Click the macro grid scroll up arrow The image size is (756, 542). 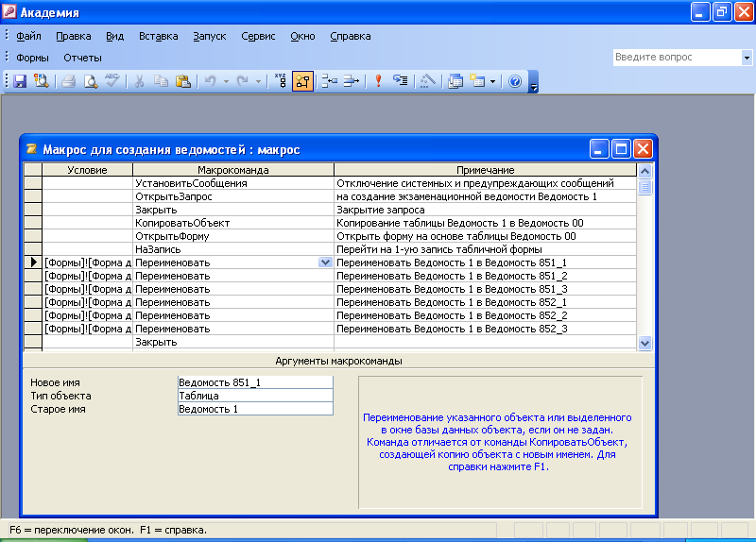click(x=644, y=171)
